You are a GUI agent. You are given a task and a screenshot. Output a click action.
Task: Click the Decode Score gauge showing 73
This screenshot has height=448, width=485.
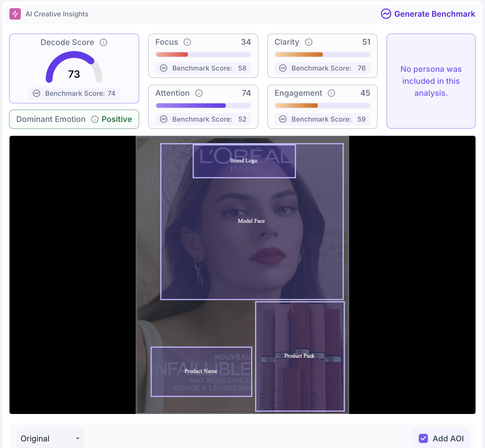click(x=74, y=67)
